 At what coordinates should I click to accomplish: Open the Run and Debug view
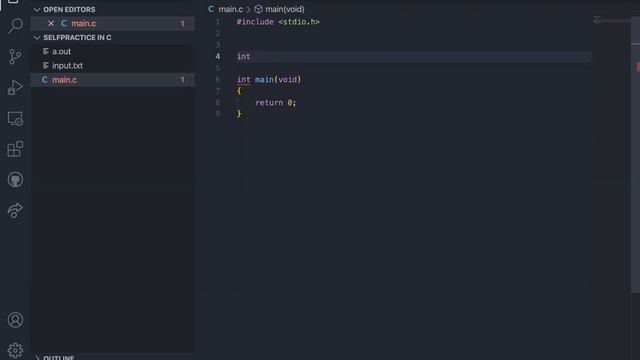click(15, 87)
